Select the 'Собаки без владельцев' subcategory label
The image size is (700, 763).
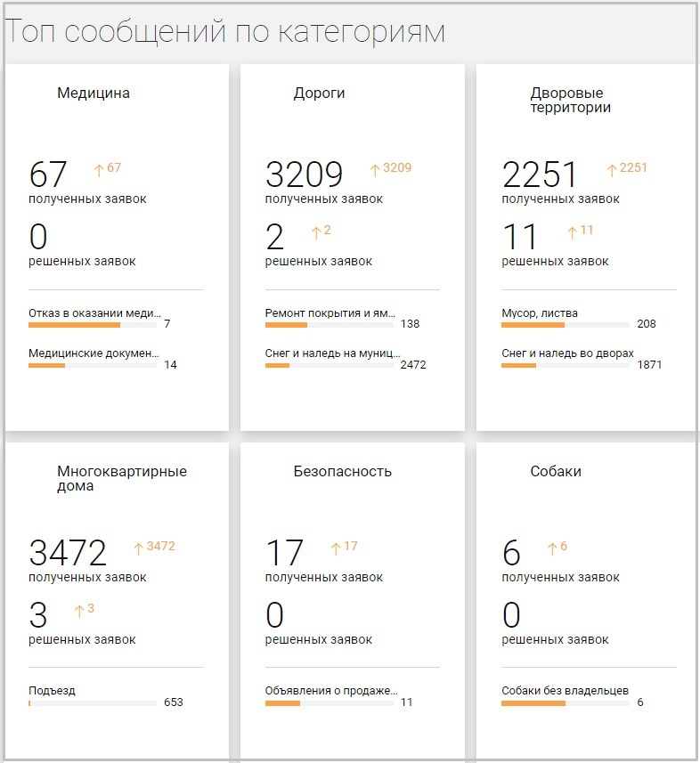[565, 691]
